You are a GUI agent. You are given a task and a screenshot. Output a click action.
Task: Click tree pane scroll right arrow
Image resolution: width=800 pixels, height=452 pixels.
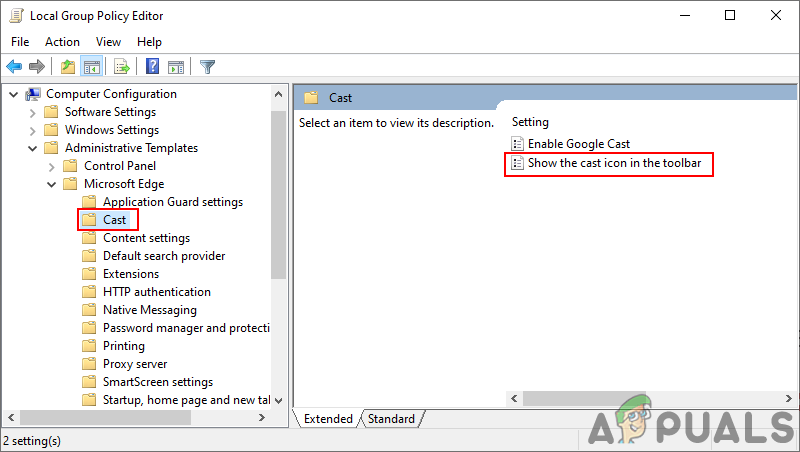262,417
